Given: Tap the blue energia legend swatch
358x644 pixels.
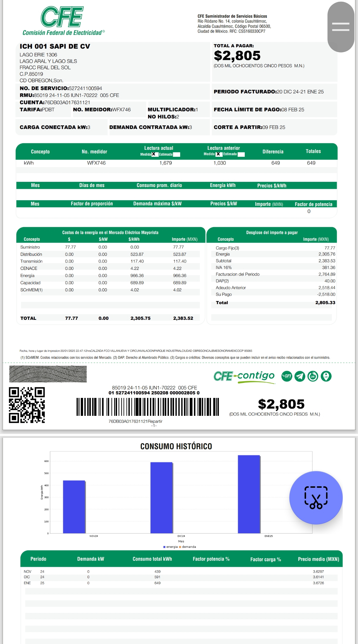Looking at the screenshot, I should pyautogui.click(x=164, y=547).
